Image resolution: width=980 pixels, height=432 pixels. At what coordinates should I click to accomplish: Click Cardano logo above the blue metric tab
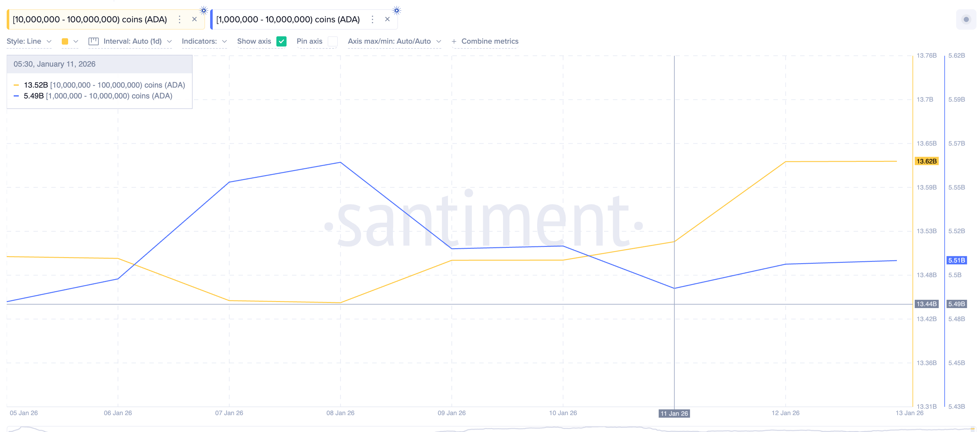pyautogui.click(x=396, y=10)
